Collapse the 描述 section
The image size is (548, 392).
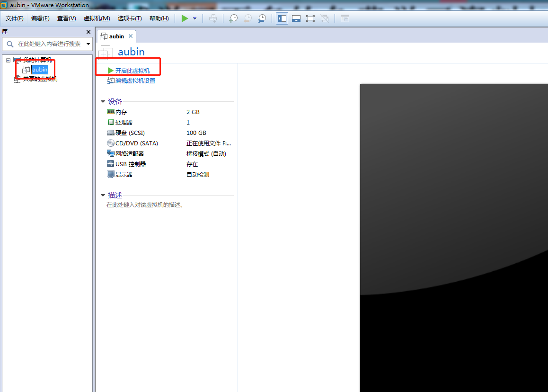(103, 195)
